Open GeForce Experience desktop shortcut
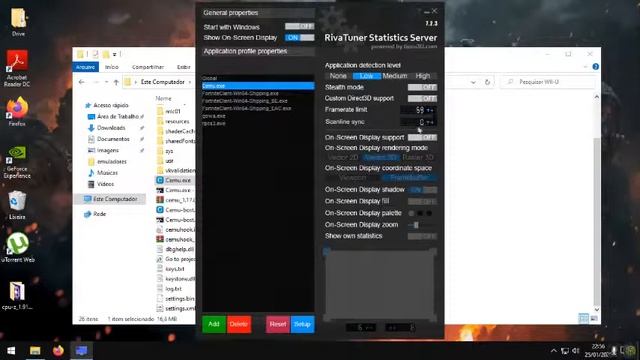Screen dimensions: 640x360 (x=17, y=162)
